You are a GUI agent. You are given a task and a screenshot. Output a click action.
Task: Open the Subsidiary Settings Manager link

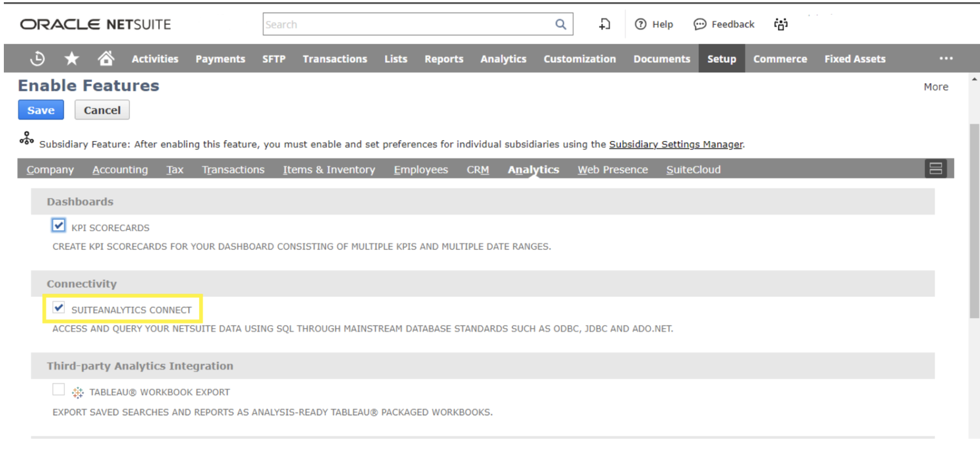pyautogui.click(x=676, y=144)
